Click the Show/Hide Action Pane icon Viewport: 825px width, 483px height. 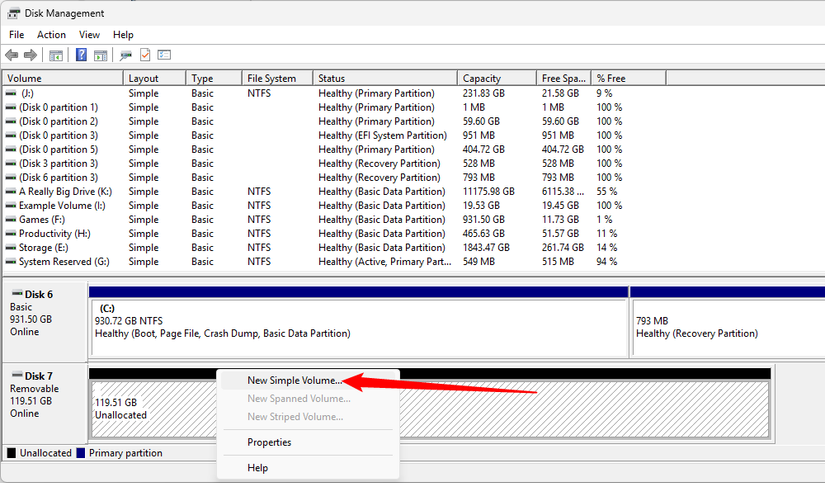[100, 55]
